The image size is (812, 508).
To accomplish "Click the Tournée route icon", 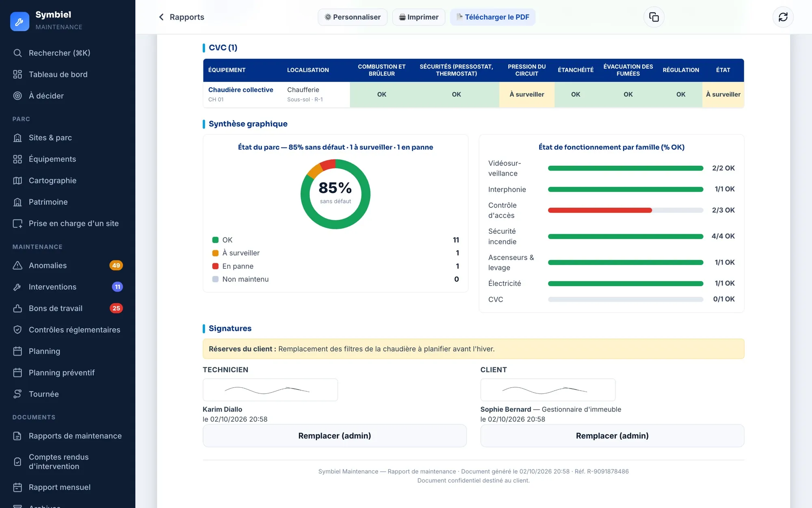I will [17, 394].
